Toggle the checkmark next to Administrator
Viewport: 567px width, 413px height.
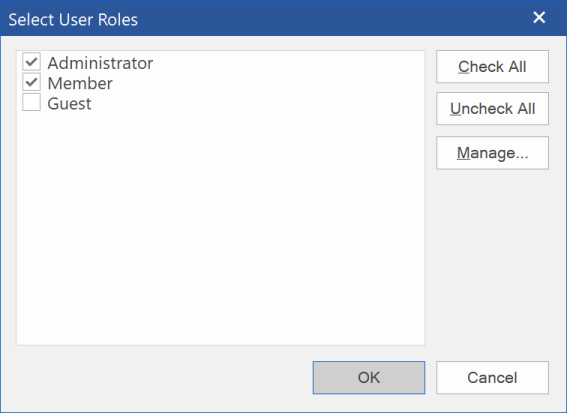click(31, 62)
